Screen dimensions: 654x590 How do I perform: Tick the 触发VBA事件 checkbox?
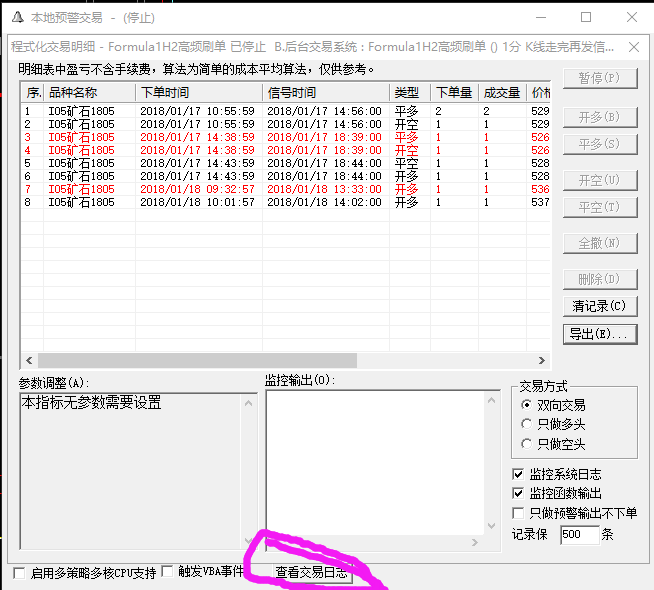pos(168,573)
